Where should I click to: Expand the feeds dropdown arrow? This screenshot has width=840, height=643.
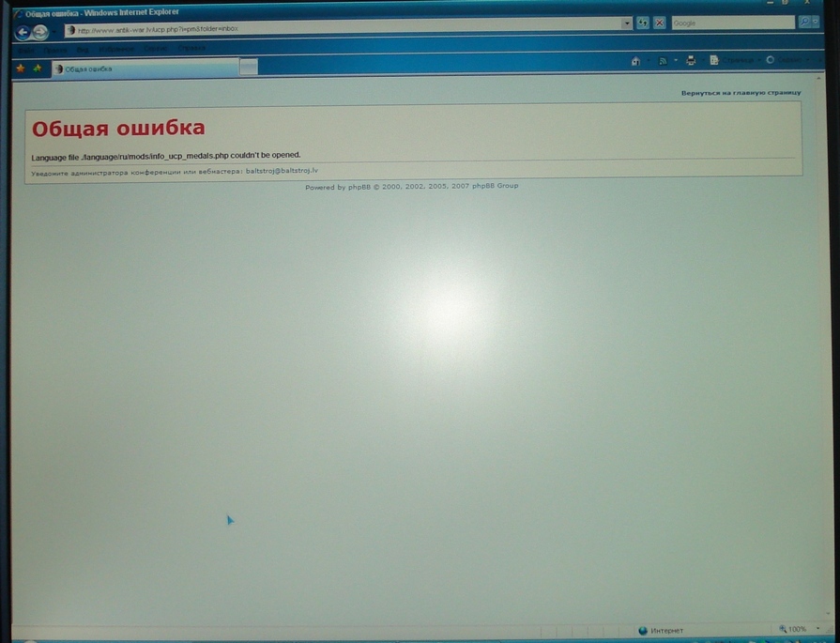676,61
